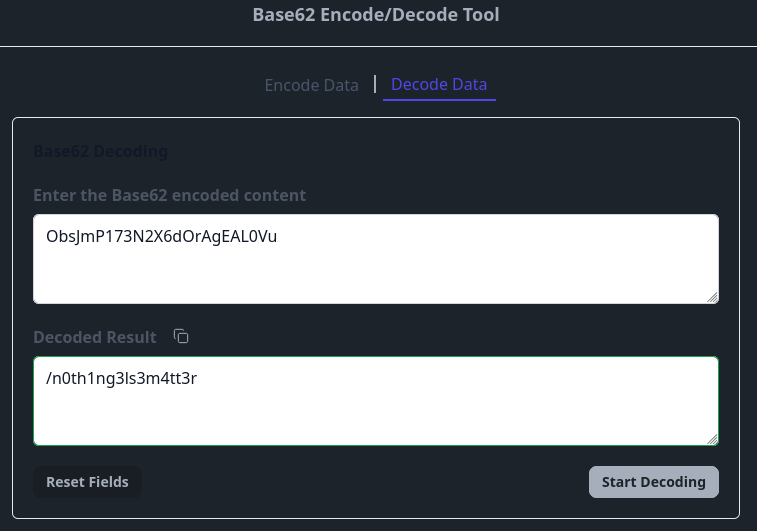The height and width of the screenshot is (531, 757).
Task: Click the vertical divider between the tabs
Action: (375, 84)
